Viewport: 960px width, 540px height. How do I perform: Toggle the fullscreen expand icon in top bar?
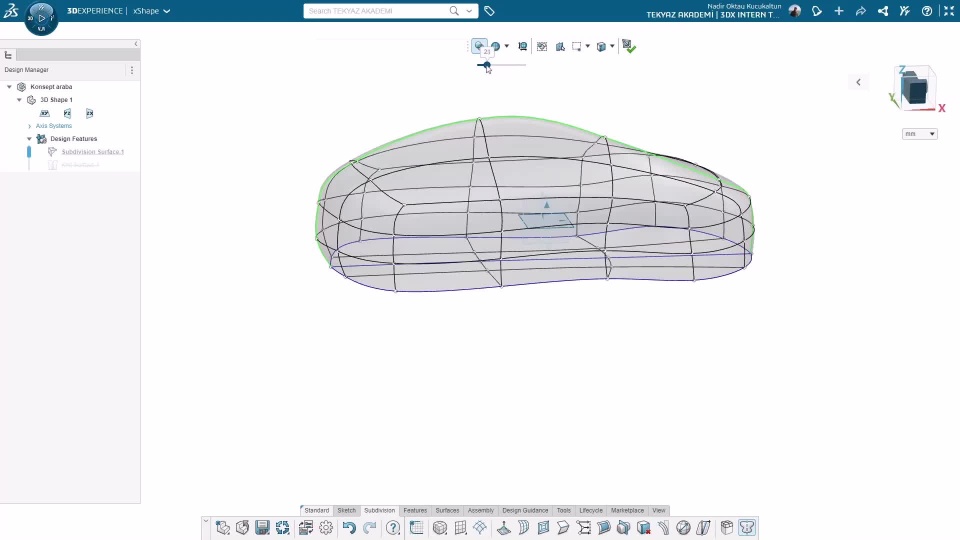coord(949,11)
